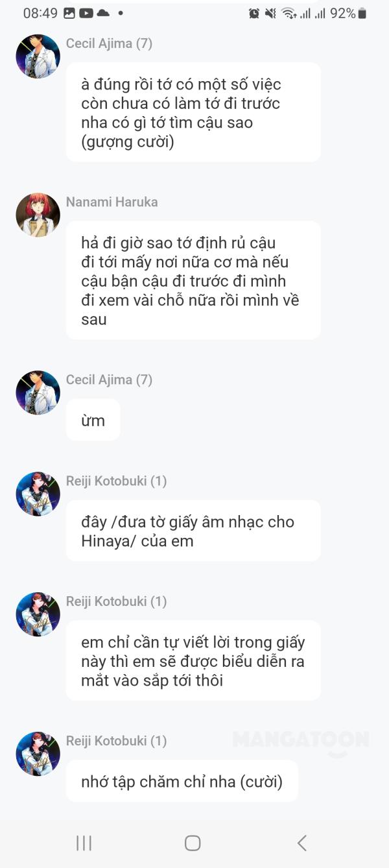The image size is (389, 868).
Task: Tap the image notification icon in status bar
Action: pyautogui.click(x=69, y=13)
